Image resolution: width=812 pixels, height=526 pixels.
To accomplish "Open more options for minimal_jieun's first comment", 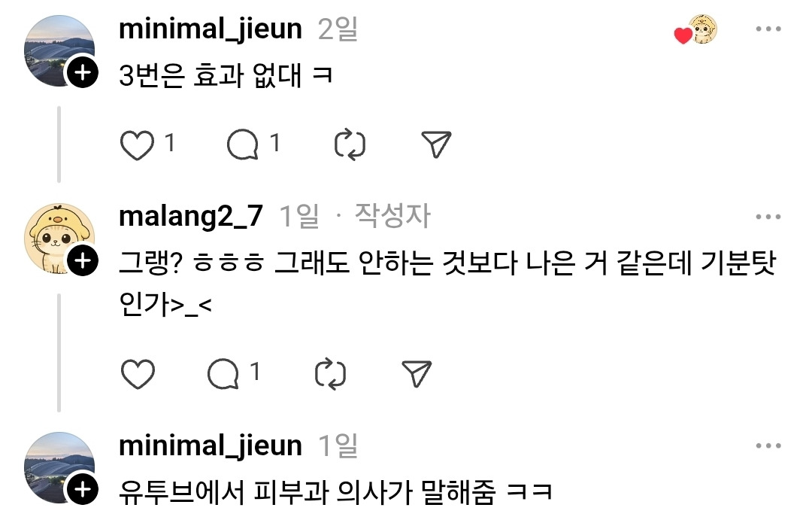I will (x=768, y=30).
